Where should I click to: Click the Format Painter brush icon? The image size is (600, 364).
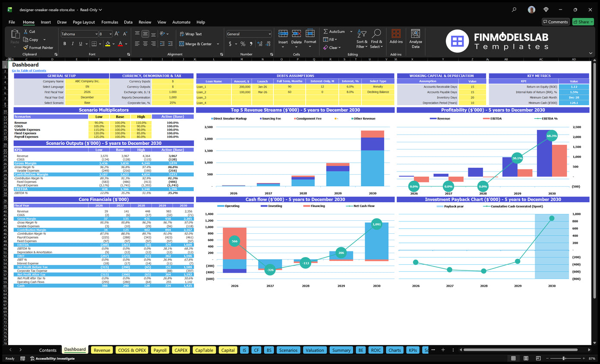(x=26, y=47)
